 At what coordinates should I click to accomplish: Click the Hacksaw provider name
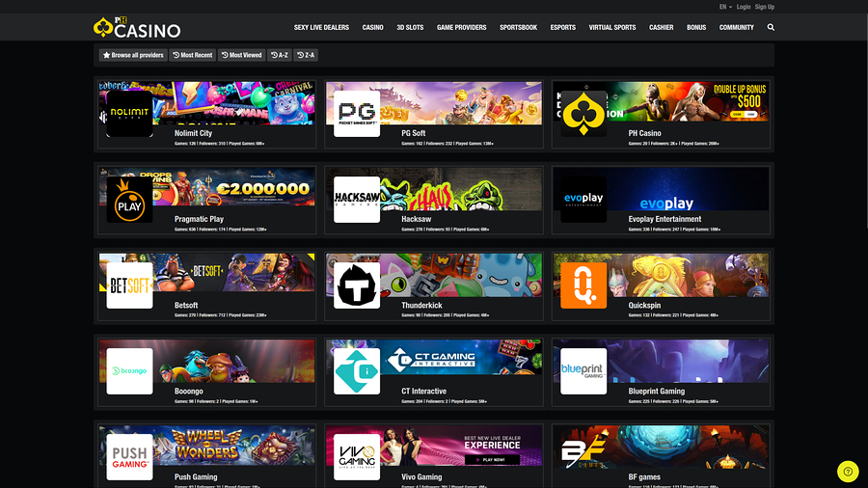(x=417, y=219)
